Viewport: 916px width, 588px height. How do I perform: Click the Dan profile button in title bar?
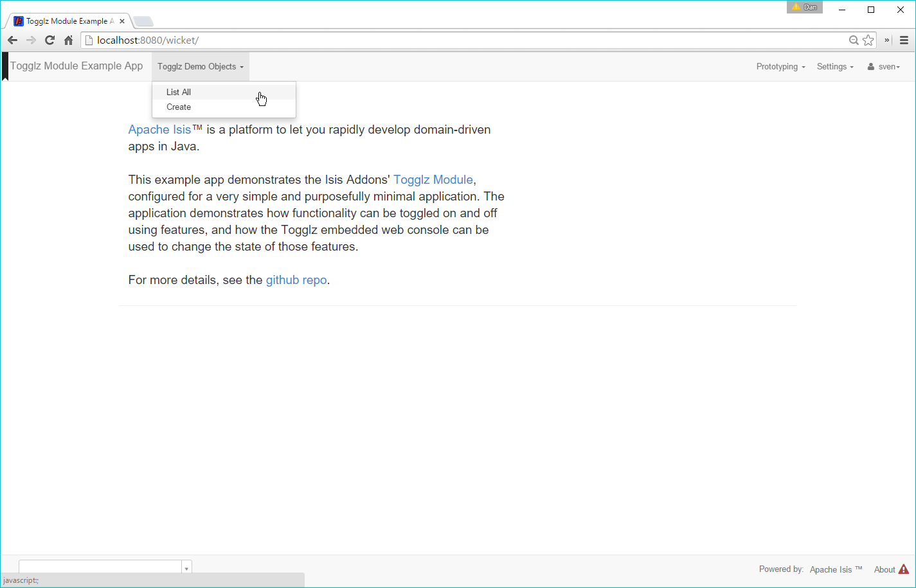(805, 7)
